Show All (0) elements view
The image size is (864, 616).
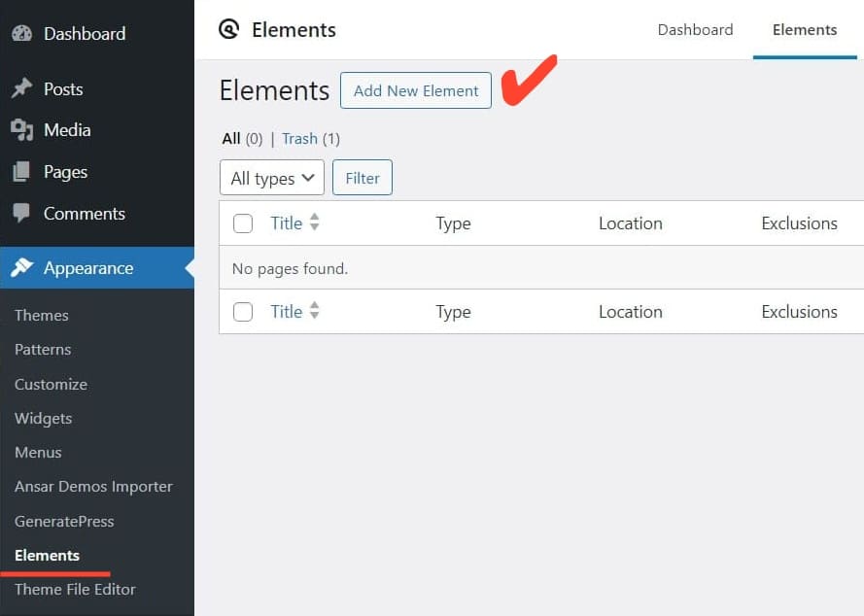(x=242, y=138)
